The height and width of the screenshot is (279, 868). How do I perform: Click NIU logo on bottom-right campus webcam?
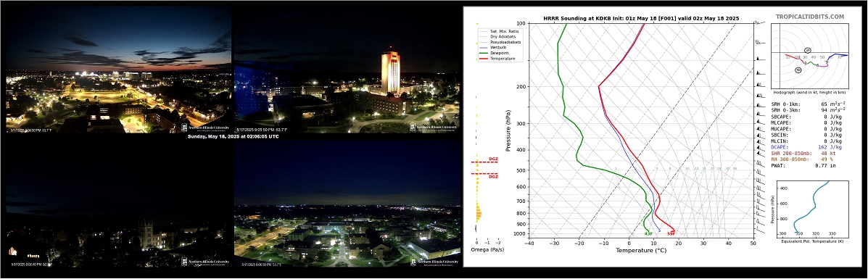[434, 262]
